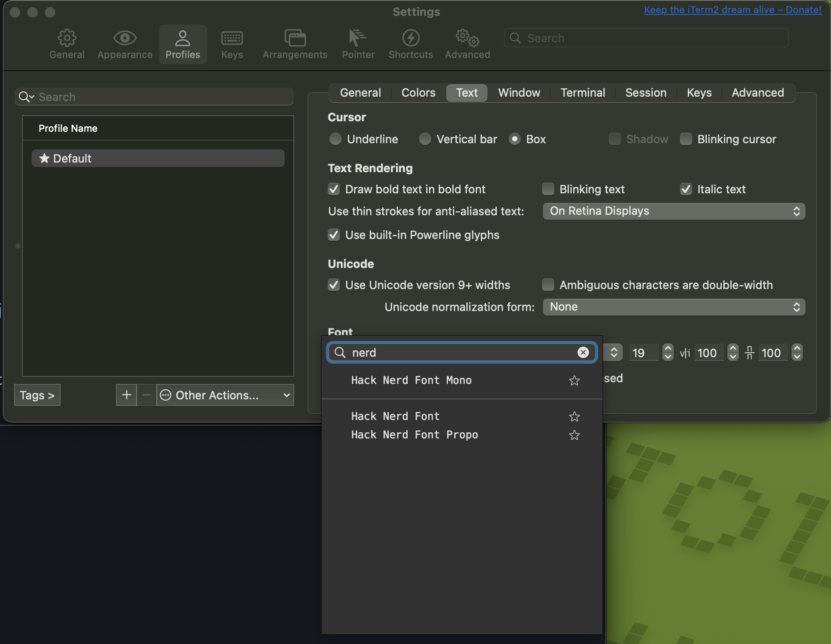Select Vertical bar cursor type
This screenshot has height=644, width=831.
(x=425, y=139)
